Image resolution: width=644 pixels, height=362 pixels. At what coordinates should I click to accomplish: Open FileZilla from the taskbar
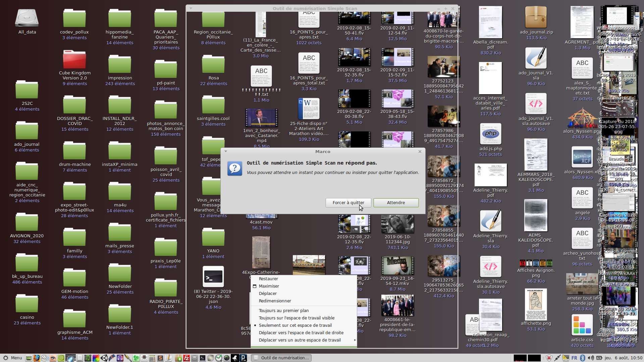click(x=186, y=358)
